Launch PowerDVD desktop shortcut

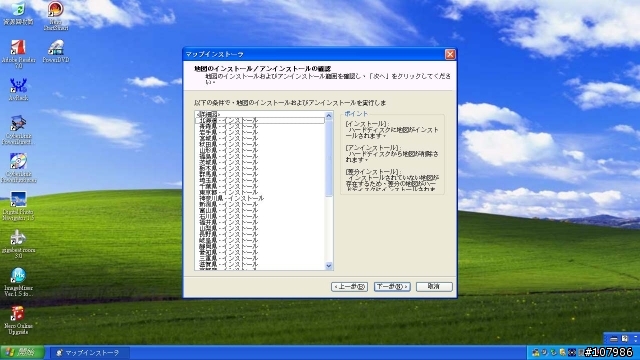[56, 51]
